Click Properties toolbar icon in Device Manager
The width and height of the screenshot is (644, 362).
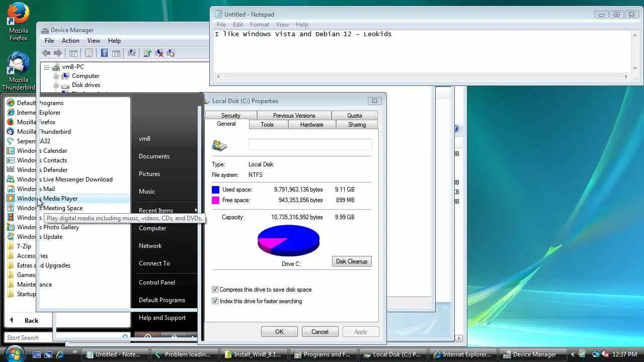(x=89, y=53)
